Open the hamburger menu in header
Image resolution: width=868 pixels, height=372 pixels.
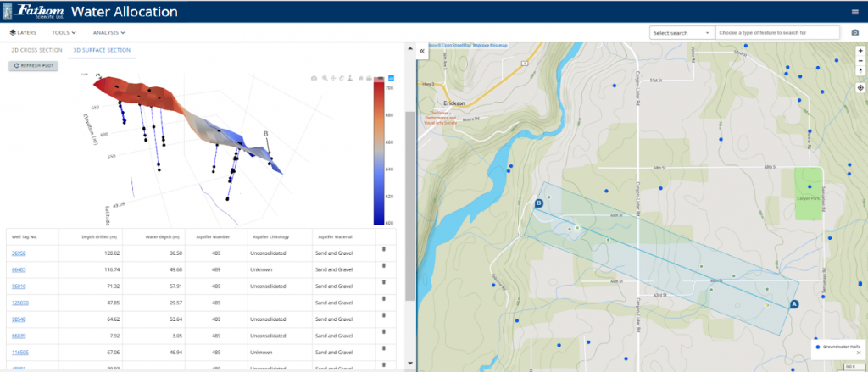tap(855, 12)
